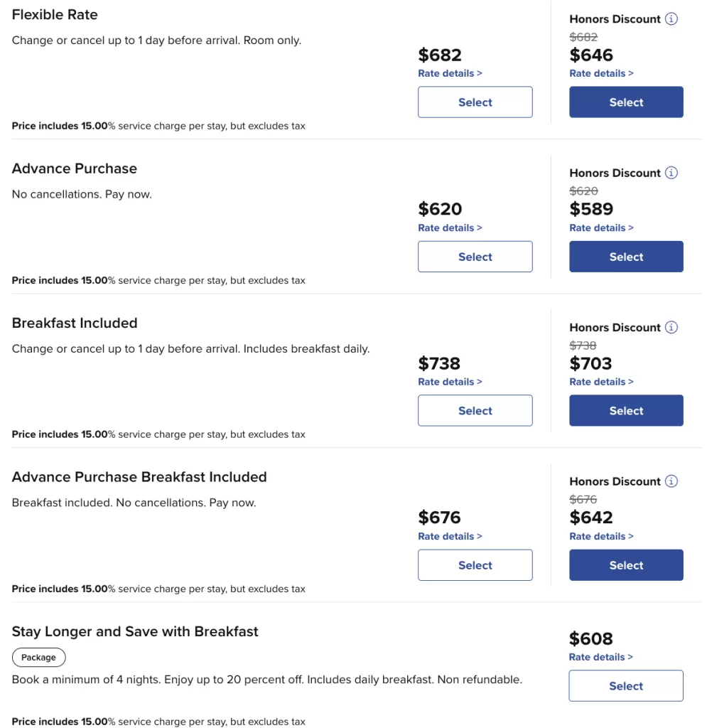Click info icon beside Flexible Rate Honors Discount
Viewport: 707px width, 728px height.
pyautogui.click(x=671, y=18)
